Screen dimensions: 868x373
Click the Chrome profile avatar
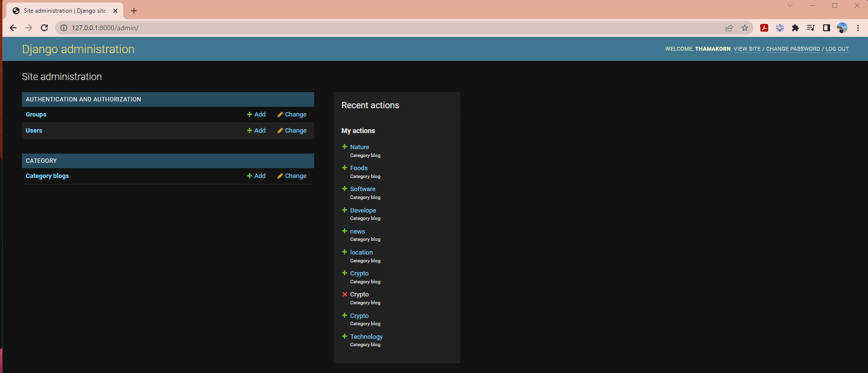[x=842, y=28]
